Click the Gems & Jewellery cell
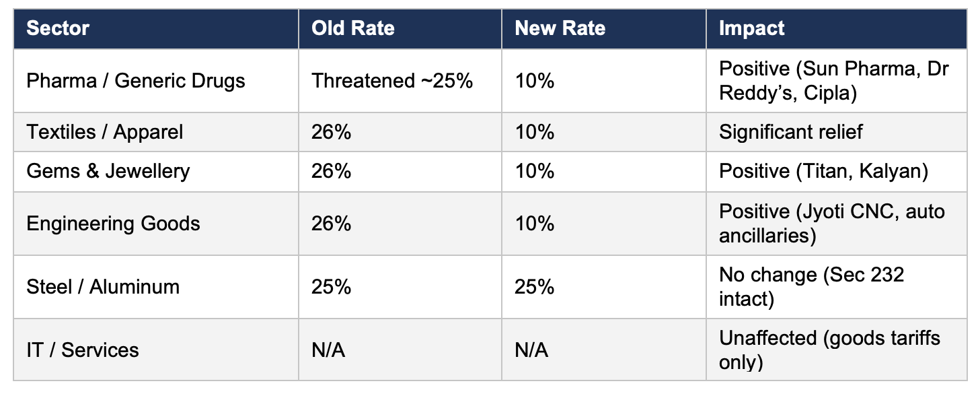The image size is (980, 398). (x=108, y=171)
